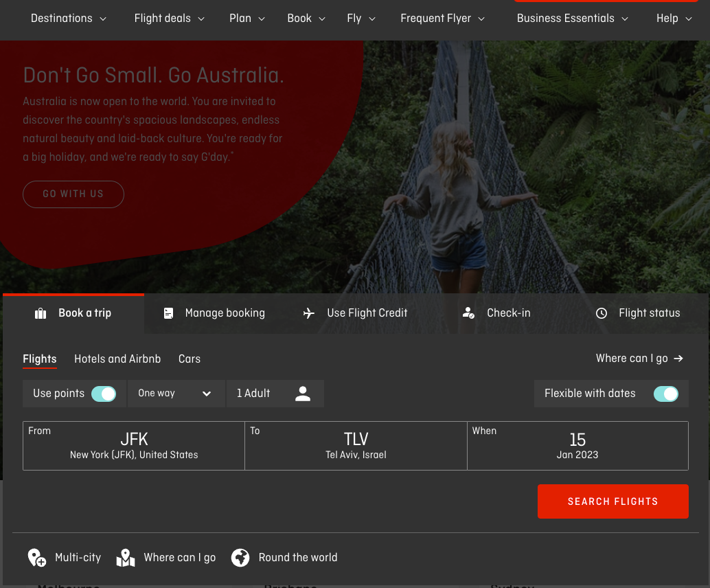
Task: Open the Help dropdown menu
Action: (674, 19)
